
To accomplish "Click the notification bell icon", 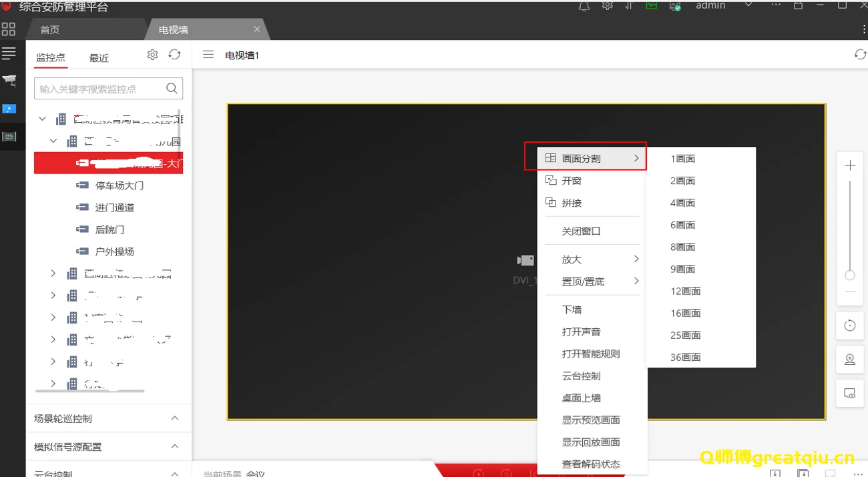I will click(x=584, y=6).
